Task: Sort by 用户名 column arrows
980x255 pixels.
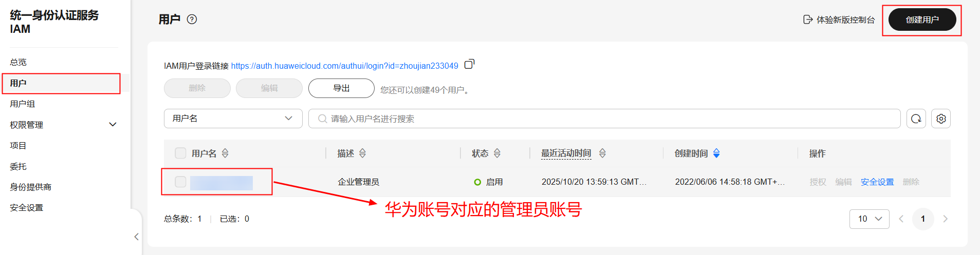Action: coord(225,153)
